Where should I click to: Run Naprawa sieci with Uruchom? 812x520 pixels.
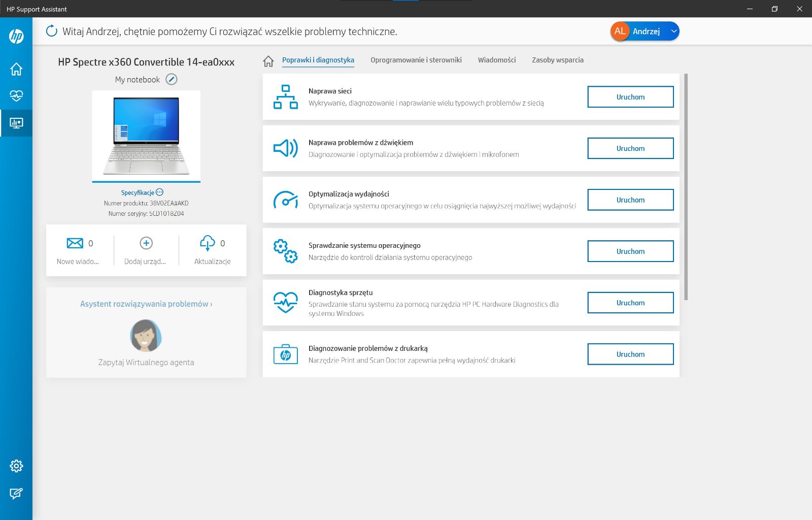(x=630, y=97)
